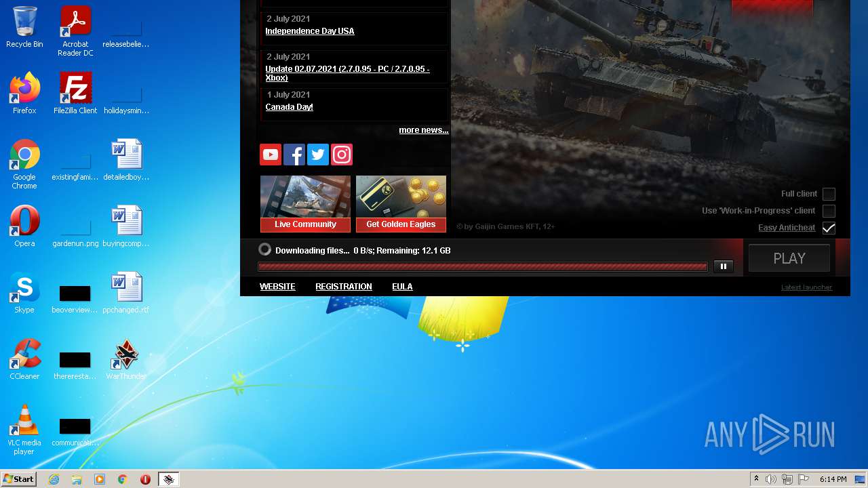This screenshot has width=868, height=488.
Task: Switch to War Thunder launcher taskbar button
Action: (x=169, y=479)
